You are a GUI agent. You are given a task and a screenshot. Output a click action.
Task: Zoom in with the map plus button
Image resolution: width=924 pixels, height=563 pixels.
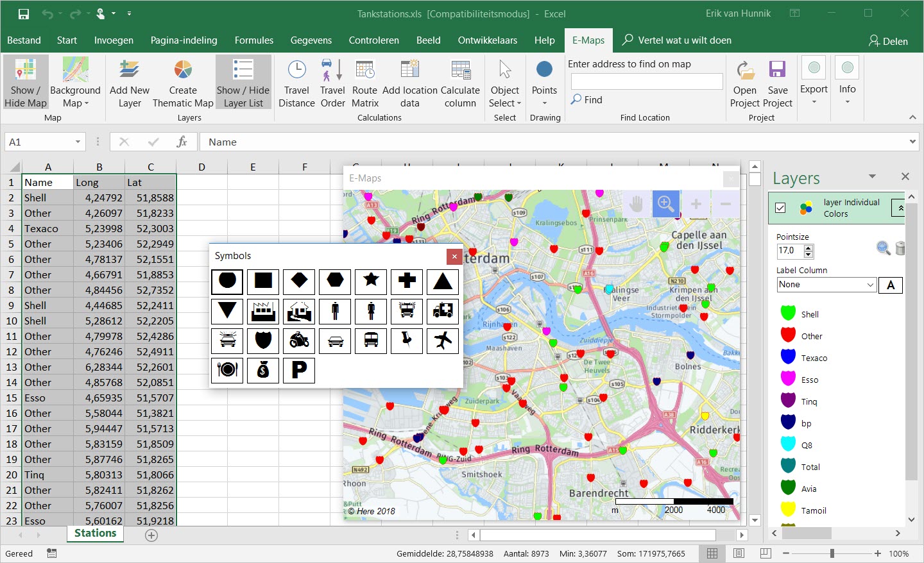pyautogui.click(x=696, y=204)
